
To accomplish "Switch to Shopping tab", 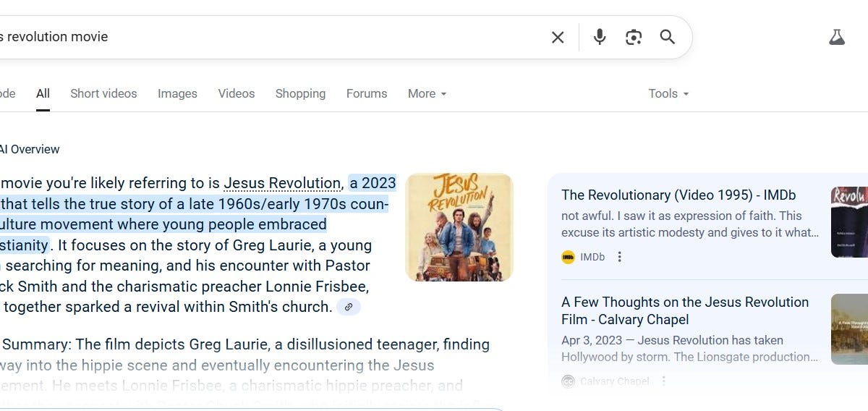I will coord(300,93).
